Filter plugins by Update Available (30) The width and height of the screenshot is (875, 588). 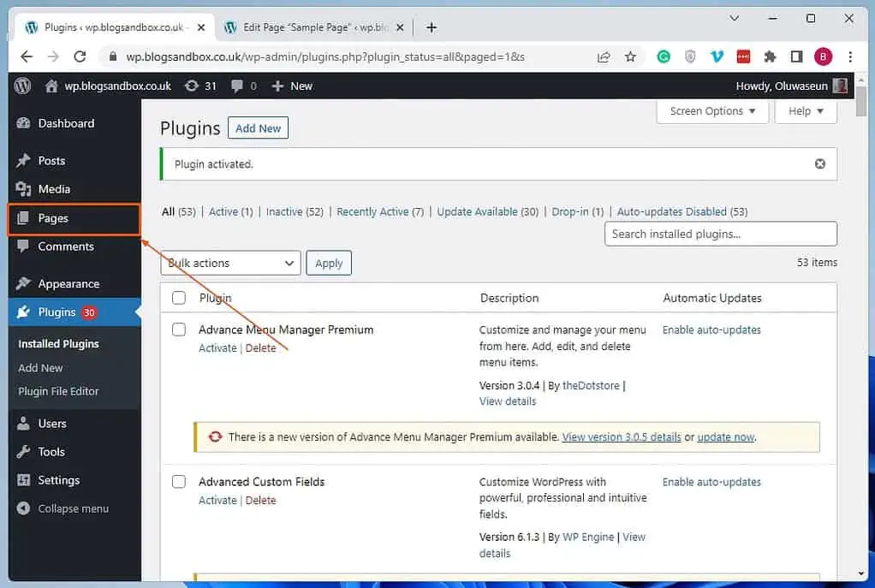pyautogui.click(x=488, y=212)
